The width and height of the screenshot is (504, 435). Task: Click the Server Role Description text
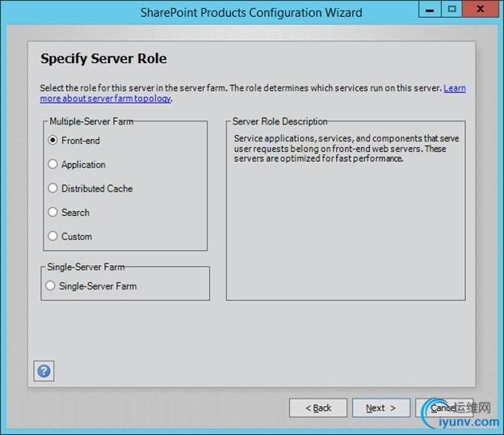coord(346,148)
